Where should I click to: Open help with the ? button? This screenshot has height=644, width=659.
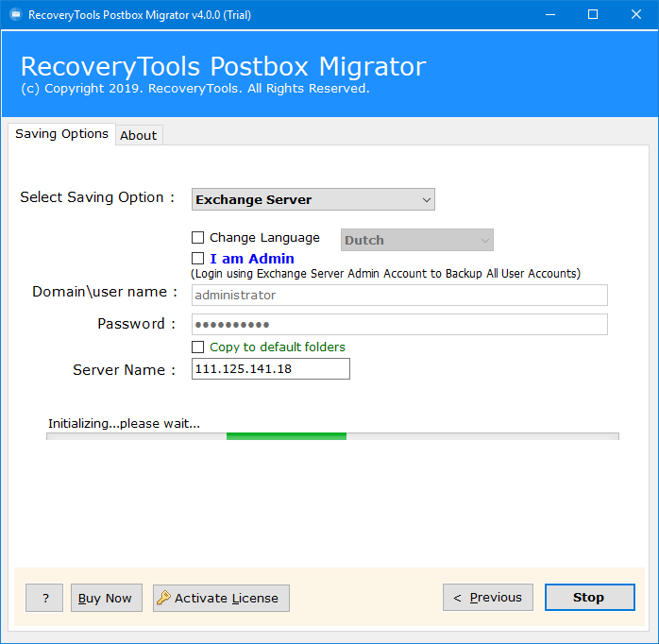(x=44, y=598)
